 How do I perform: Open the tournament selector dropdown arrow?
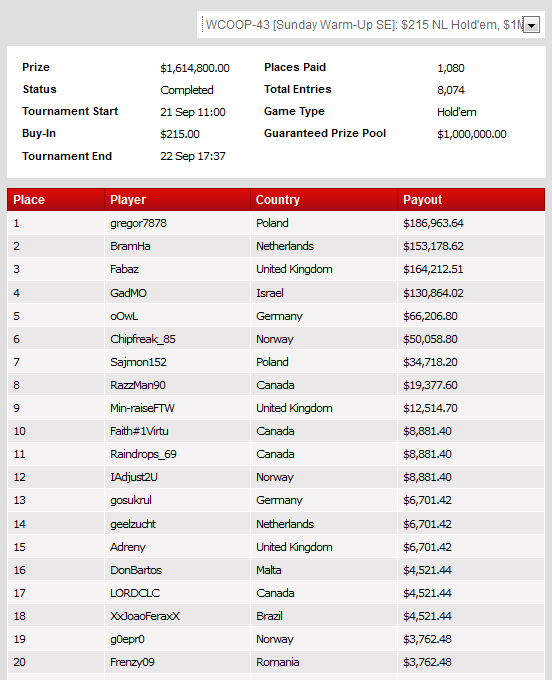coord(531,25)
